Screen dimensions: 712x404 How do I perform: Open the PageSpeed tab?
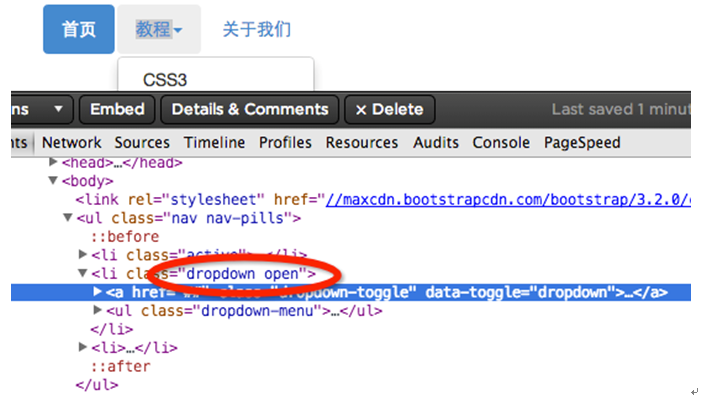(x=582, y=143)
